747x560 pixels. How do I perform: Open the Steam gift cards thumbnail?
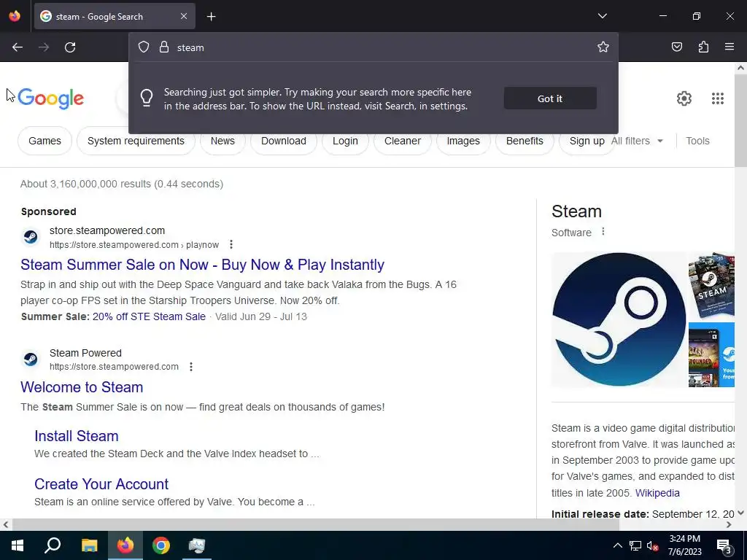coord(711,286)
